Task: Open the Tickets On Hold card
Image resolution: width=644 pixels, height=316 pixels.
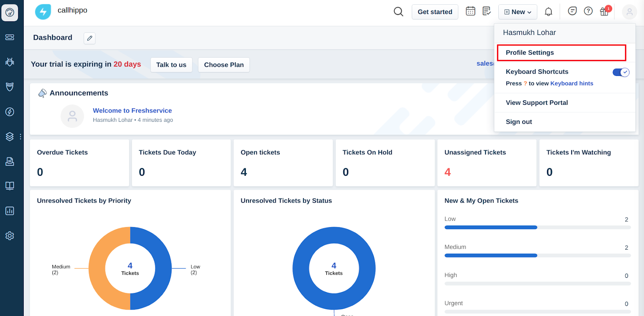Action: point(385,163)
